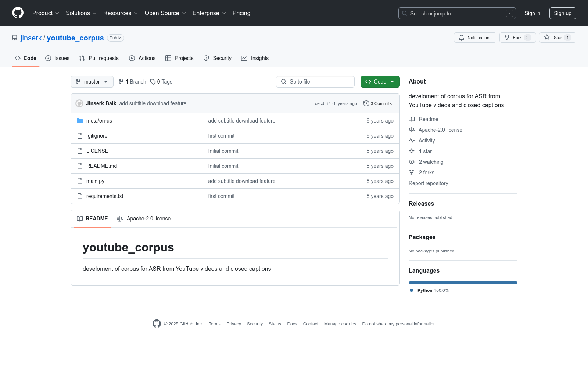The width and height of the screenshot is (588, 368).
Task: Switch to the Pull requests tab
Action: 99,58
